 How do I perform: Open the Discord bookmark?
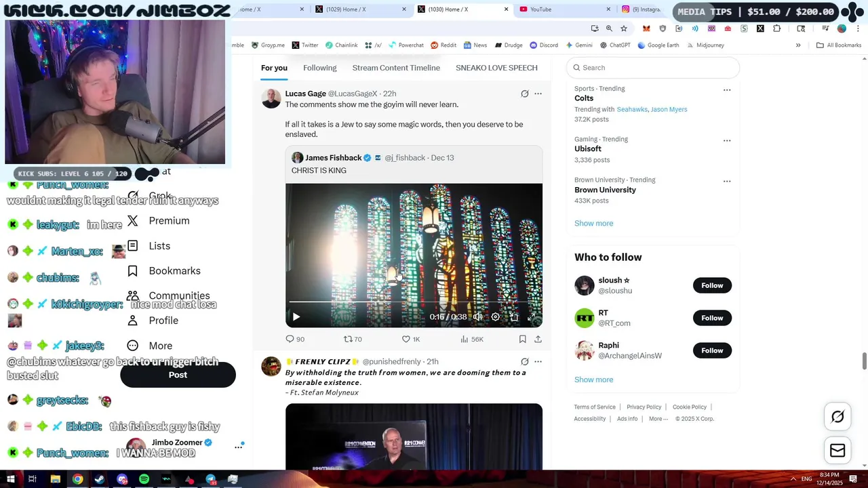(x=544, y=45)
